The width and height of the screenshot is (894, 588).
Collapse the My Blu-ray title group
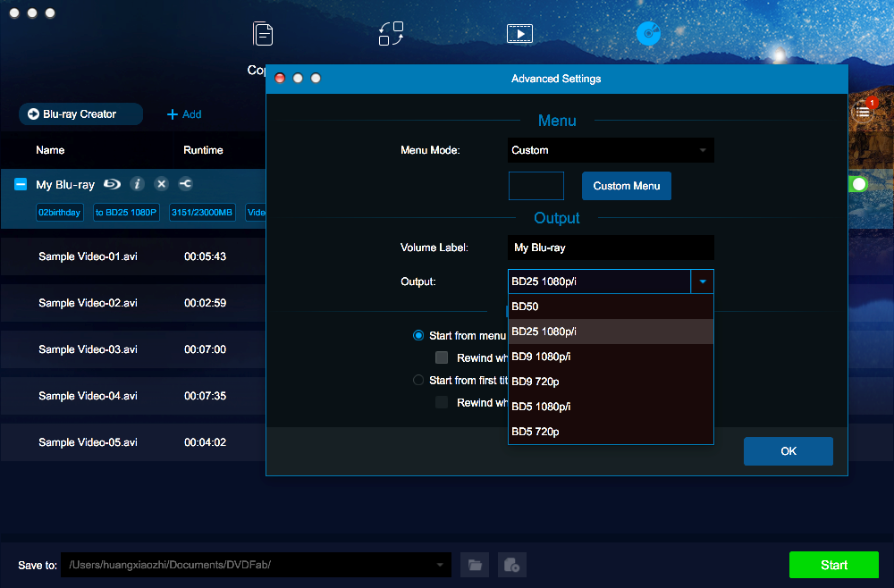pyautogui.click(x=21, y=184)
